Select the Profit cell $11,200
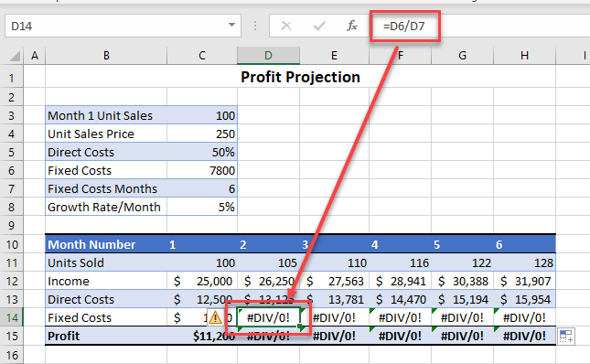Image resolution: width=590 pixels, height=364 pixels. [x=202, y=336]
